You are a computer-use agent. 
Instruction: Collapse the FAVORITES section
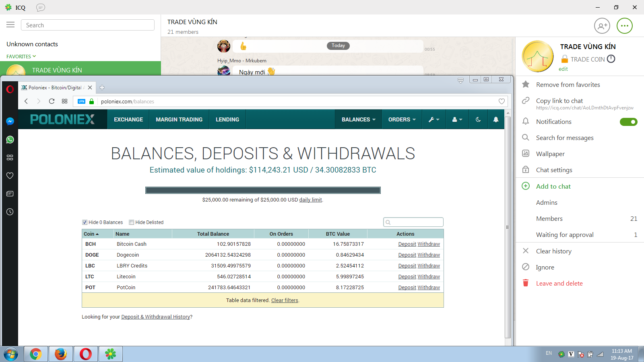[21, 57]
